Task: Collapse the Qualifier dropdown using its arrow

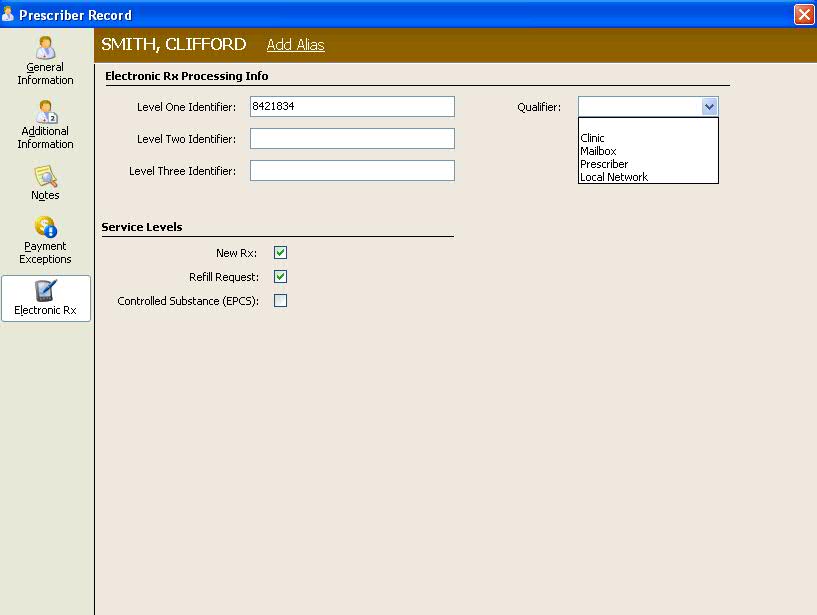Action: pyautogui.click(x=709, y=107)
